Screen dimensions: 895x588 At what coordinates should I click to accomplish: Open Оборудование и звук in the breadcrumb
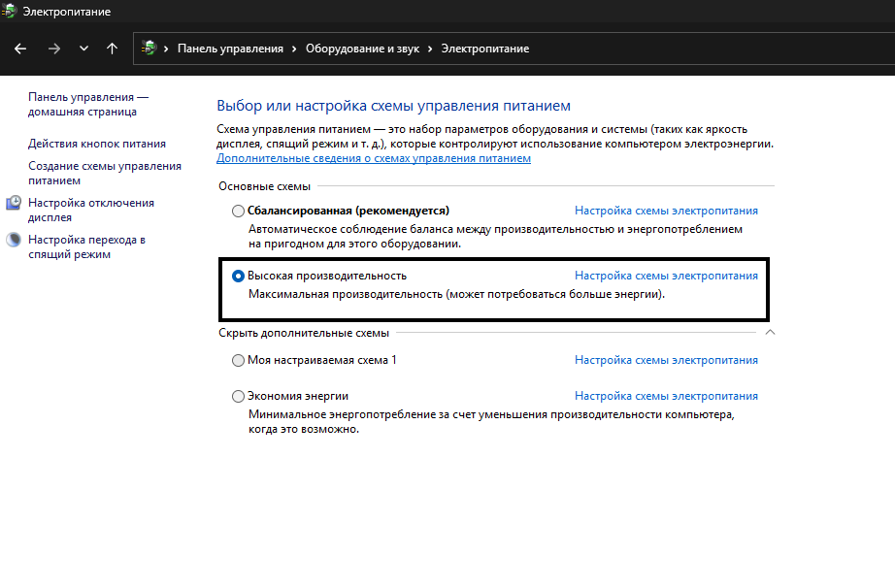(362, 49)
